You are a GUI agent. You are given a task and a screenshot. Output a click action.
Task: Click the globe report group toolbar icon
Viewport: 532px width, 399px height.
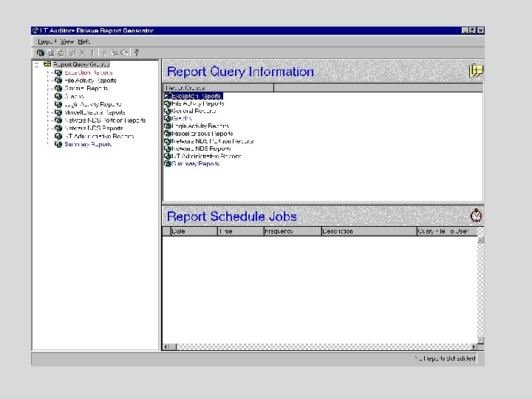click(x=41, y=52)
